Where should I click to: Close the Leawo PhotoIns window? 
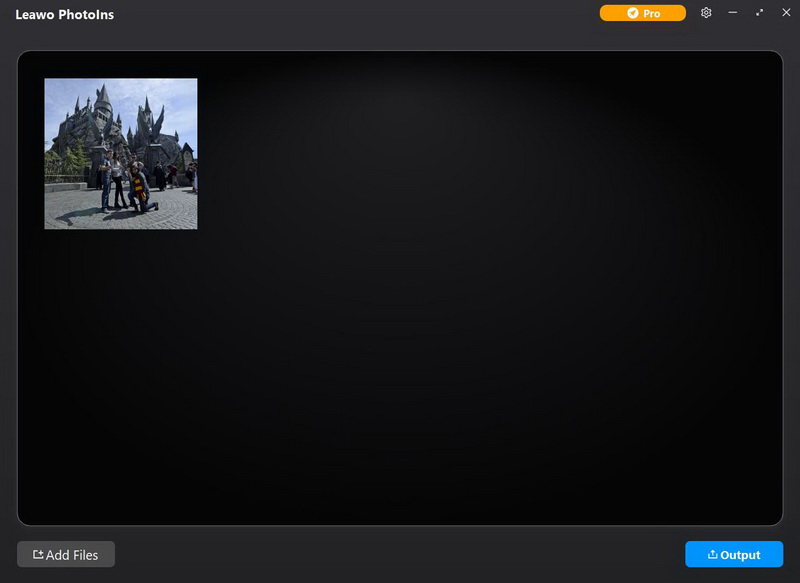tap(786, 13)
